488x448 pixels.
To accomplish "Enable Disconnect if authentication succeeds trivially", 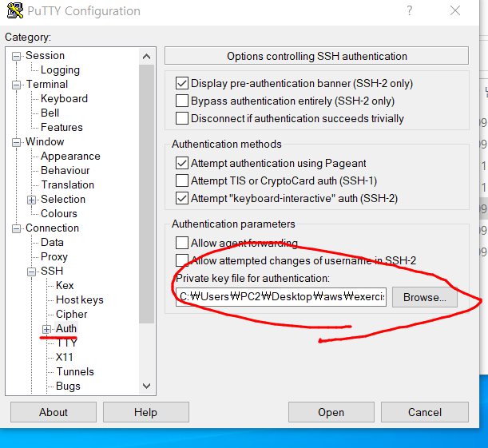I will 182,118.
